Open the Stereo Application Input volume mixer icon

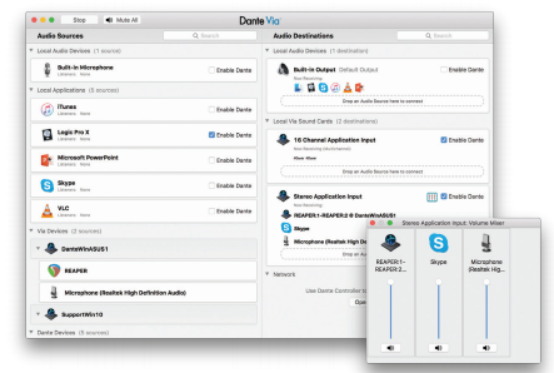tap(432, 197)
